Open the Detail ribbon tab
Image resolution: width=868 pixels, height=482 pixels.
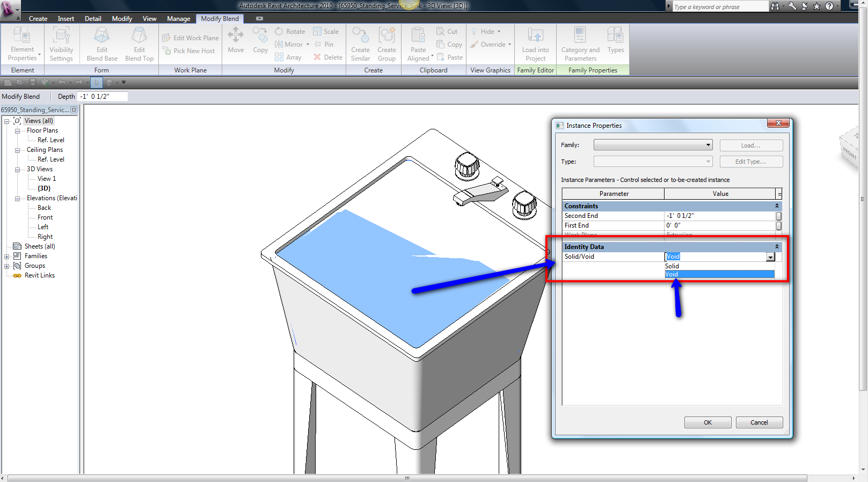pyautogui.click(x=93, y=19)
